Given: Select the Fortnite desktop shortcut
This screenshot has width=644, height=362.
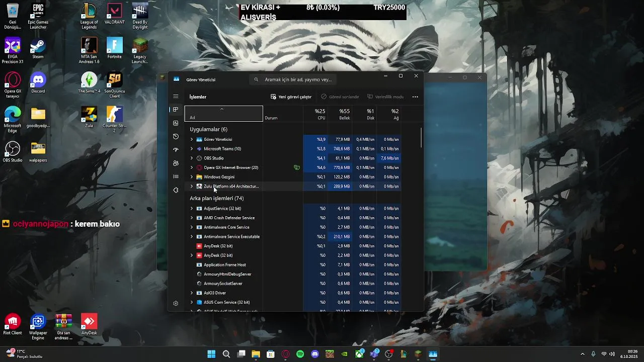Looking at the screenshot, I should click(115, 48).
